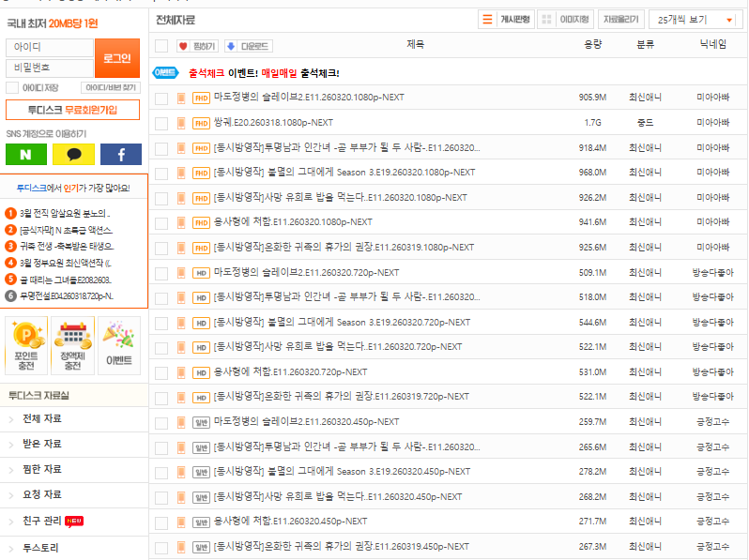Expand chevron beside 투스토리
Viewport: 749px width, 560px height.
[11, 548]
